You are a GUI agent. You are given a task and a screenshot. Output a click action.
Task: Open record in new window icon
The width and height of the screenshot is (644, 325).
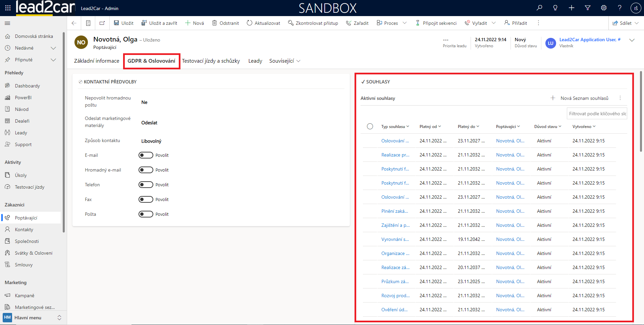click(x=102, y=23)
